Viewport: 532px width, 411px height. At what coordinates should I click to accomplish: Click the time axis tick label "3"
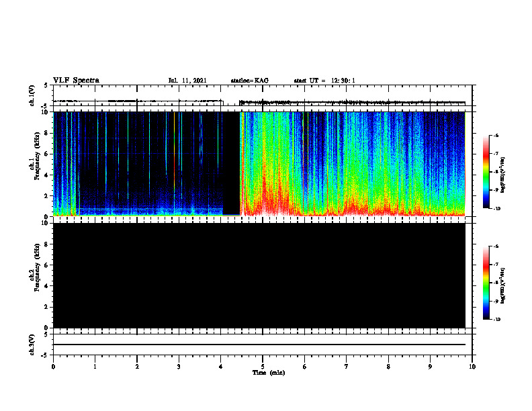tap(179, 367)
